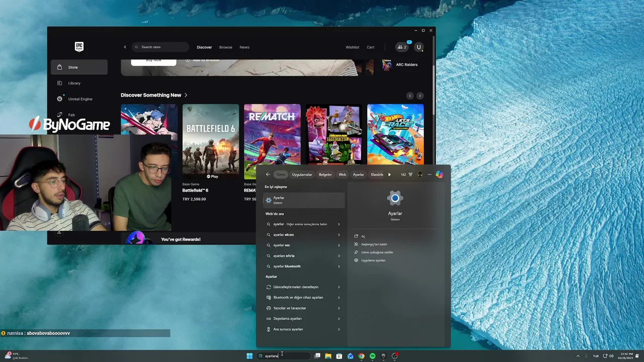Open File Explorer from taskbar
Viewport: 644px width, 362px height.
click(x=328, y=356)
